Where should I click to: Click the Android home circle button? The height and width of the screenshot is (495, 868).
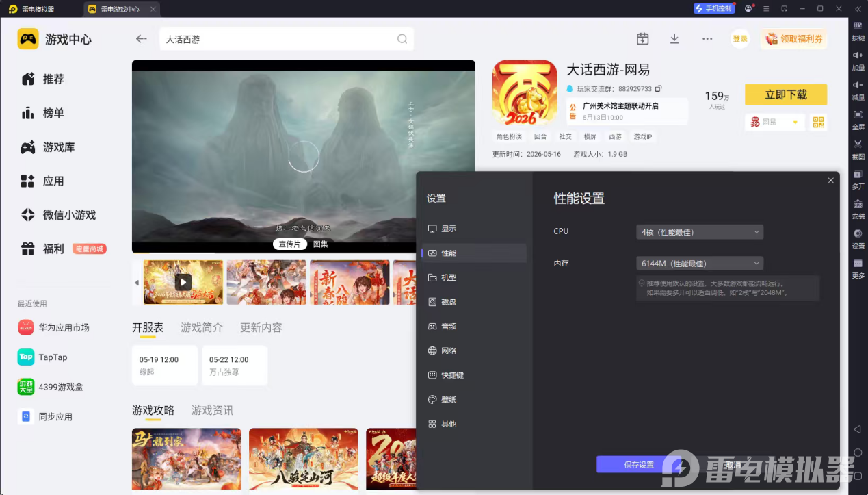point(858,453)
